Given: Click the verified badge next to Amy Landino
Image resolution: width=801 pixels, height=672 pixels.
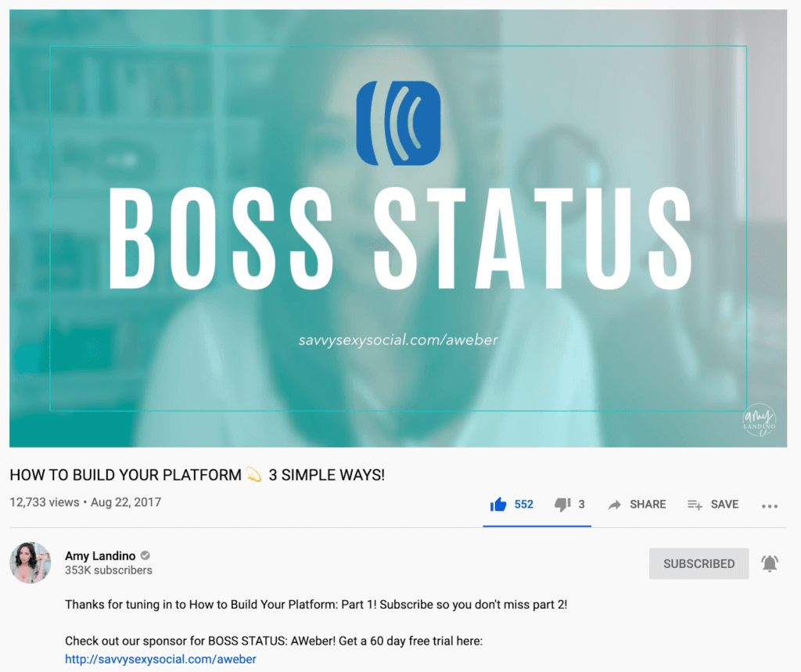Looking at the screenshot, I should coord(145,555).
